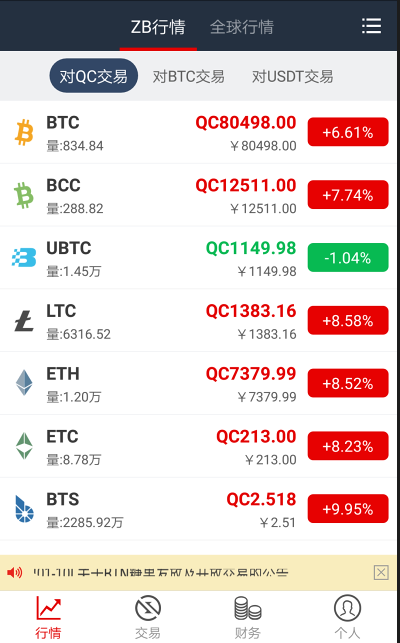Switch to the 全球行情 tab
Screen dimensions: 400x643
click(242, 27)
